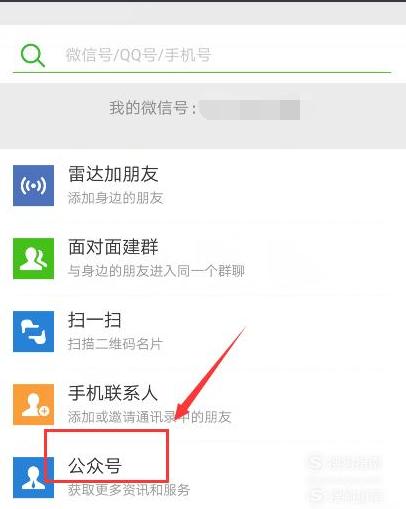The height and width of the screenshot is (509, 406).
Task: Choose 手机联系人 option
Action: [113, 393]
